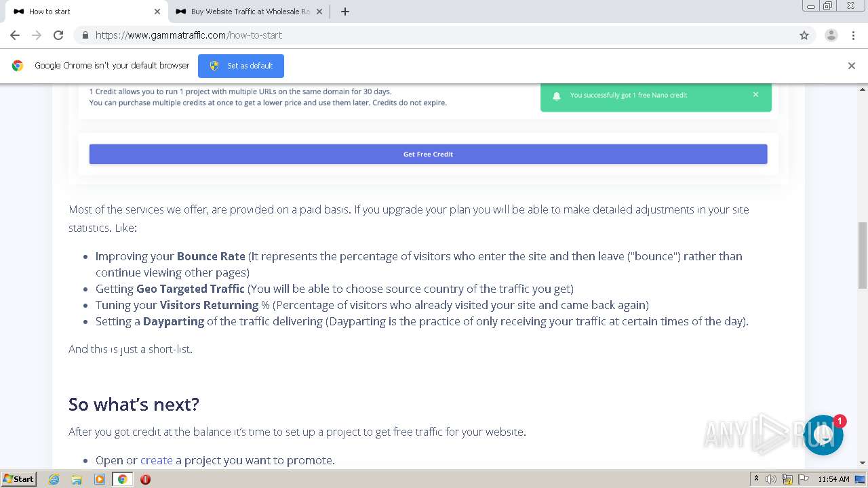Click the red stop-sign taskbar icon
Viewport: 868px width, 488px height.
point(145,479)
